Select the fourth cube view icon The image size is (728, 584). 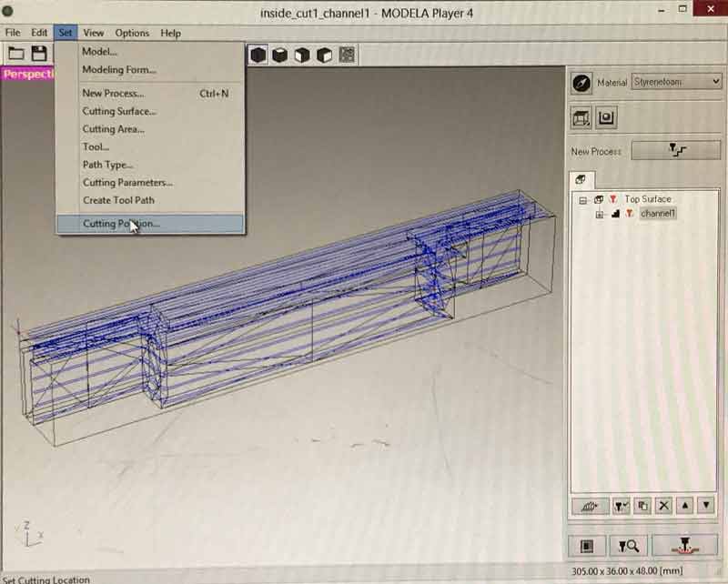point(325,55)
